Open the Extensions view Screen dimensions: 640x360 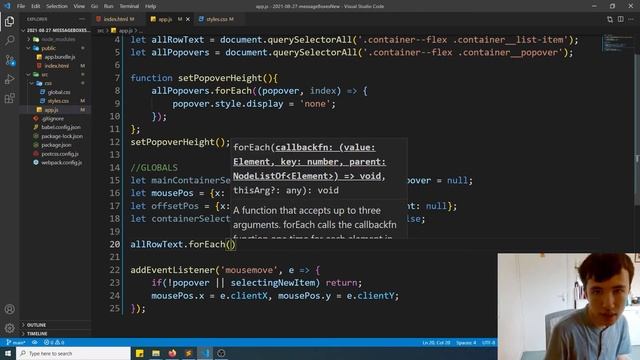9,98
